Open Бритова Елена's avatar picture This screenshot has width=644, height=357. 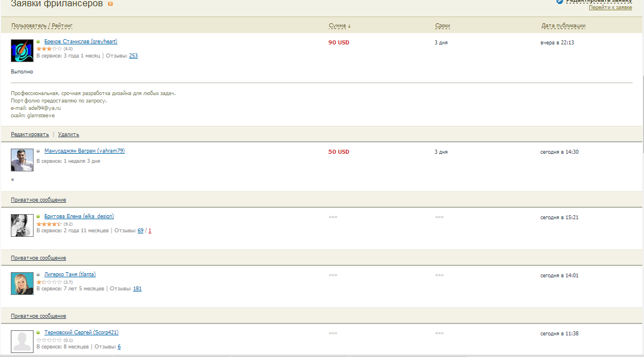point(22,225)
